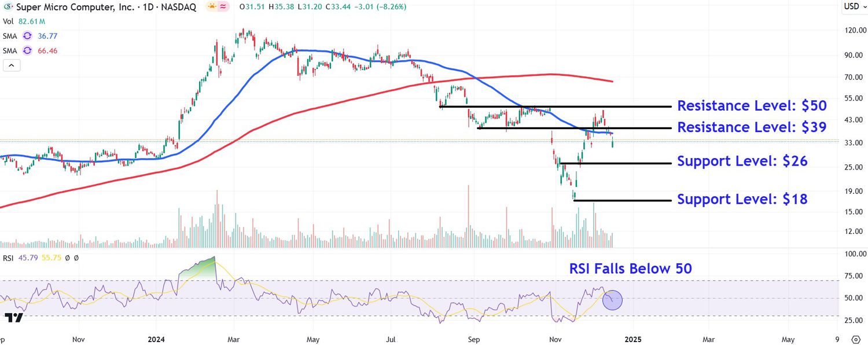
Task: Collapse the indicator legend with the up chevron
Action: (x=12, y=65)
